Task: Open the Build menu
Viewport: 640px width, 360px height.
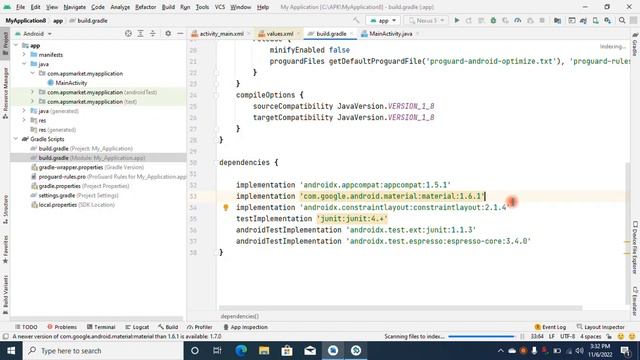Action: (168, 7)
